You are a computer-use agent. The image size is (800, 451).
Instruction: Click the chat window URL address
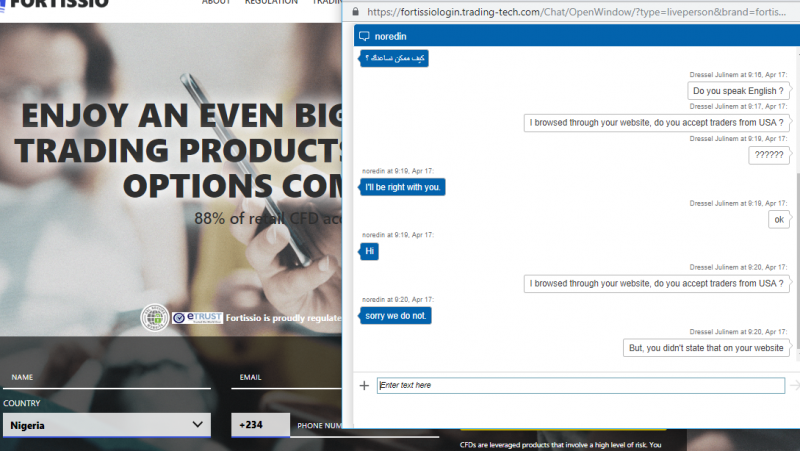577,12
